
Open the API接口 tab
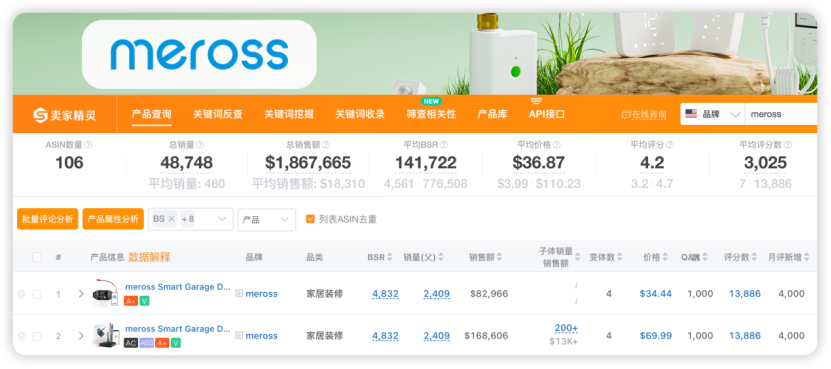(x=546, y=114)
